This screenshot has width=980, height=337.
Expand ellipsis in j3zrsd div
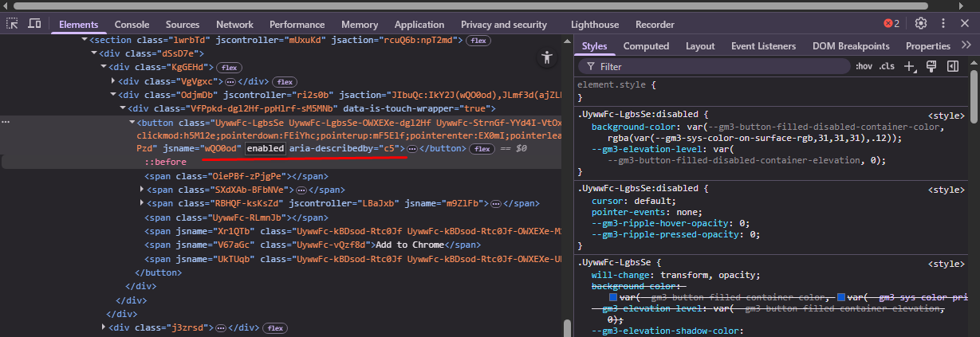[x=221, y=327]
